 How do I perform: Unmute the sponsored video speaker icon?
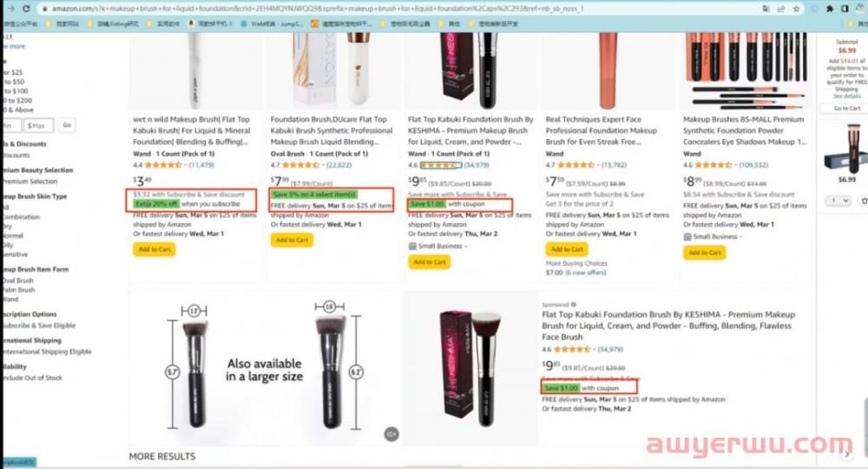391,434
